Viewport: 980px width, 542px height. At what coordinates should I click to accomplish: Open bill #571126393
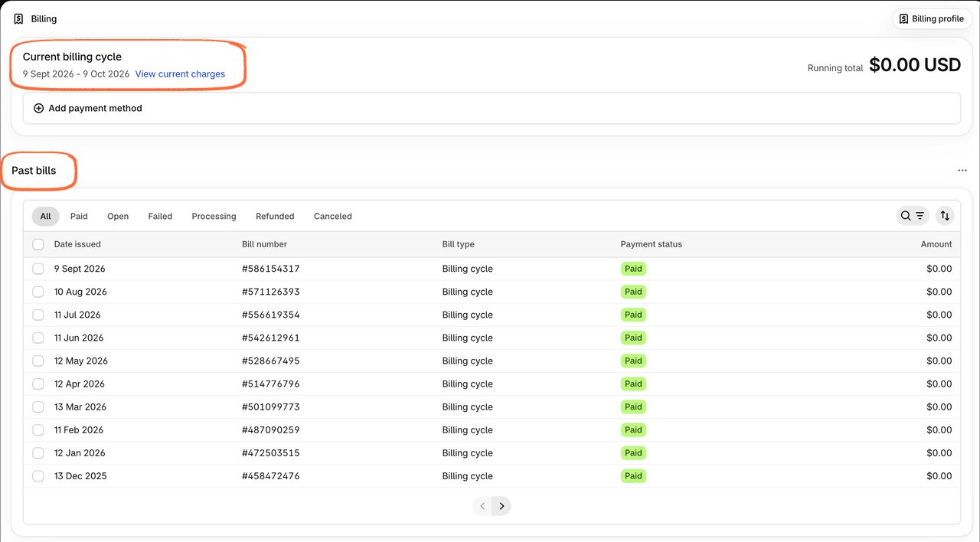[271, 292]
